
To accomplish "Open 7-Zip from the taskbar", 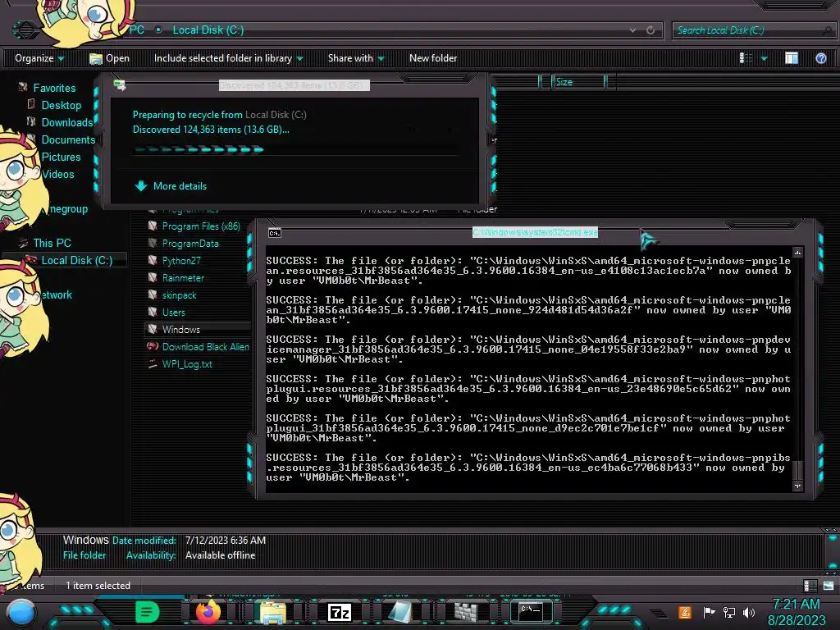I will (x=339, y=612).
